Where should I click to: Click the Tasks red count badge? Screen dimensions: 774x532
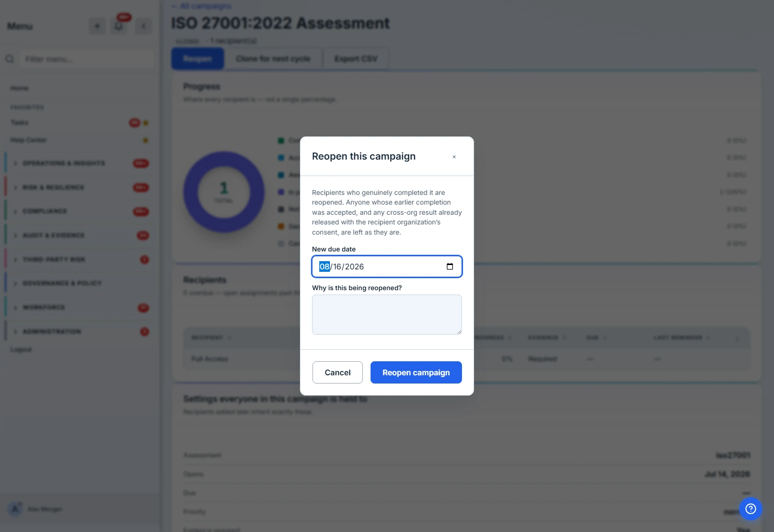pos(134,123)
